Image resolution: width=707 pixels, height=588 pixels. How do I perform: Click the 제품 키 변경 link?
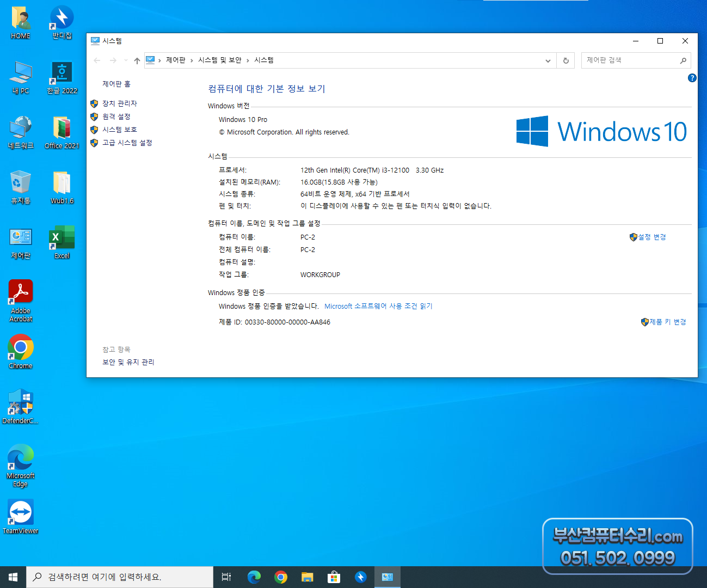click(x=668, y=322)
